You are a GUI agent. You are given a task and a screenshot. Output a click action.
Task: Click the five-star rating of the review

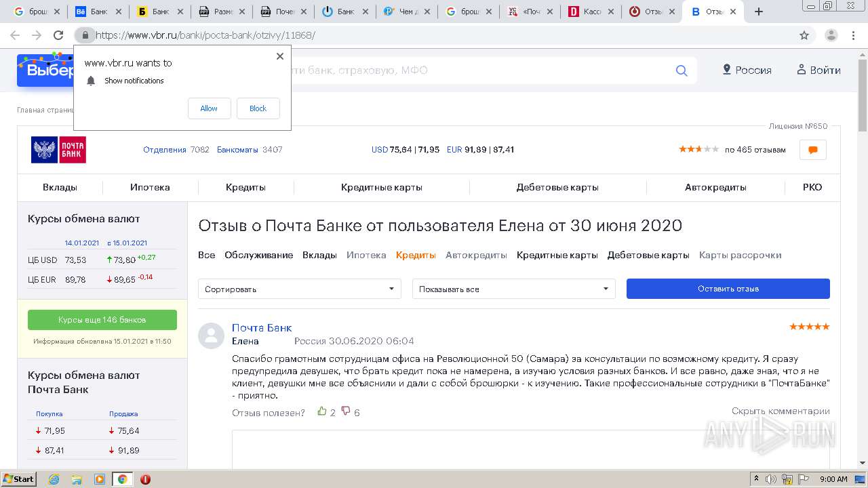tap(810, 327)
